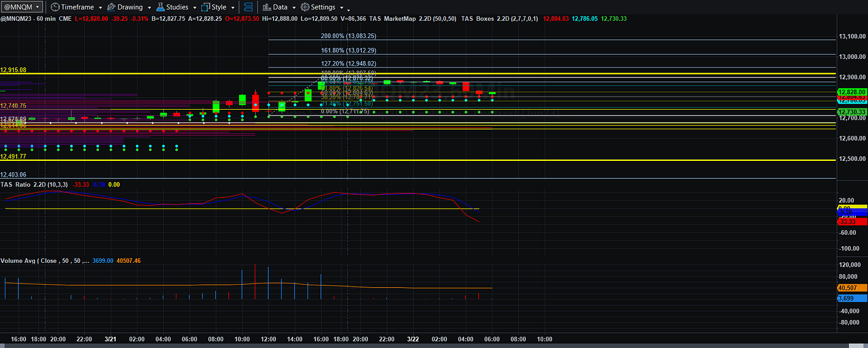Expand the Timeframe dropdown arrow
Image resolution: width=868 pixels, height=348 pixels.
point(100,8)
